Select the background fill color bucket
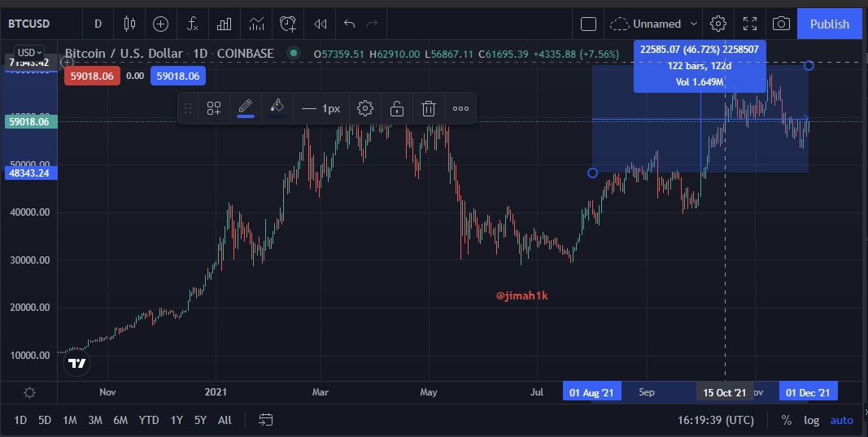 277,108
